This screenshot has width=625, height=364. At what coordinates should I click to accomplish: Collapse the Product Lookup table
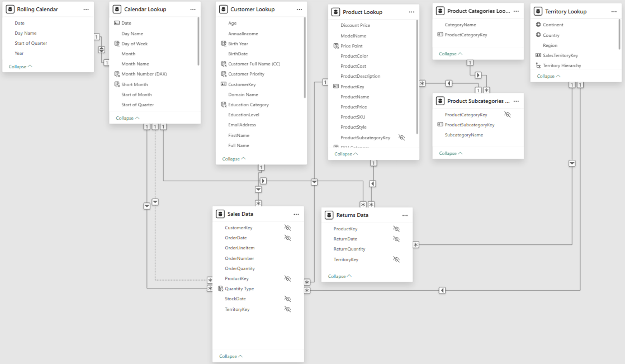346,154
